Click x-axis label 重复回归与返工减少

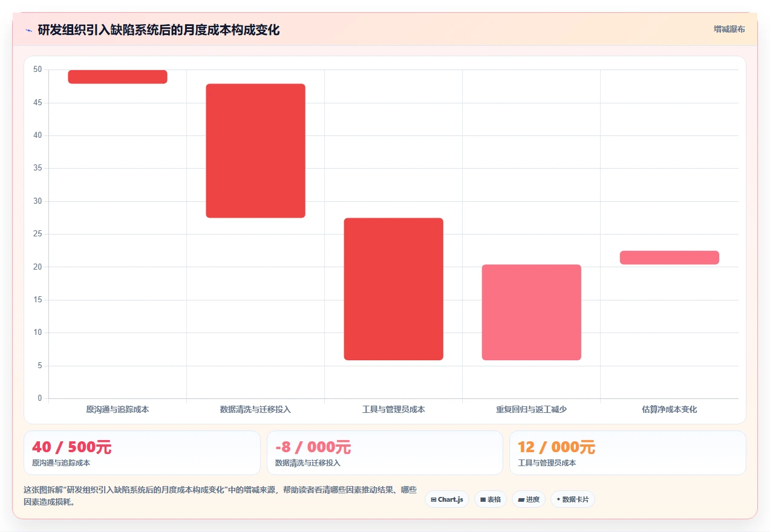pyautogui.click(x=531, y=409)
